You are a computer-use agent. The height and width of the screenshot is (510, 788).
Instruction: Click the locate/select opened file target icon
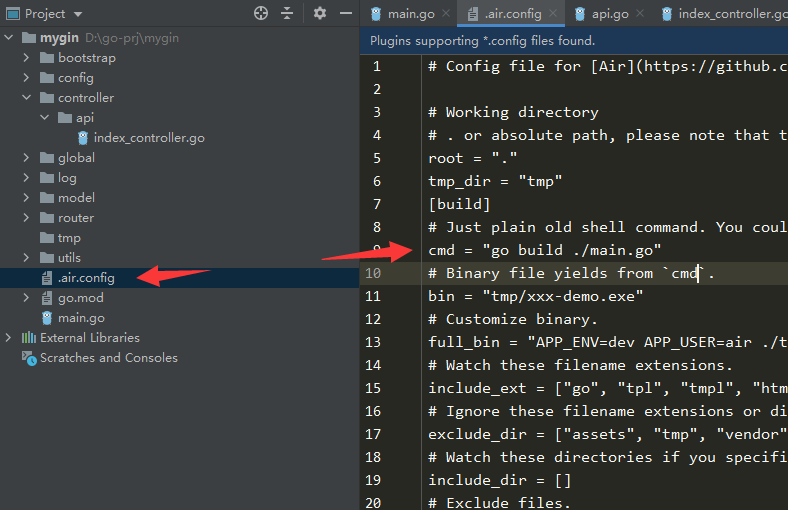coord(261,13)
